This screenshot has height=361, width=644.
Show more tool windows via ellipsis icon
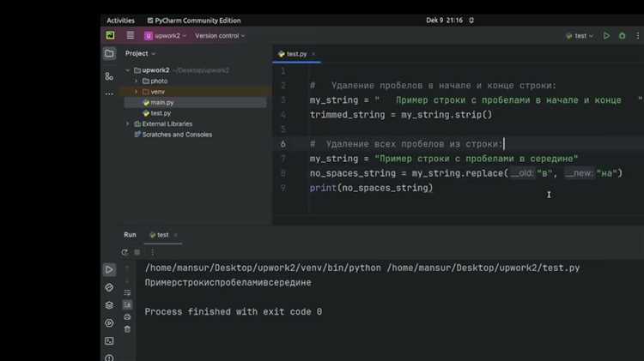click(x=109, y=94)
